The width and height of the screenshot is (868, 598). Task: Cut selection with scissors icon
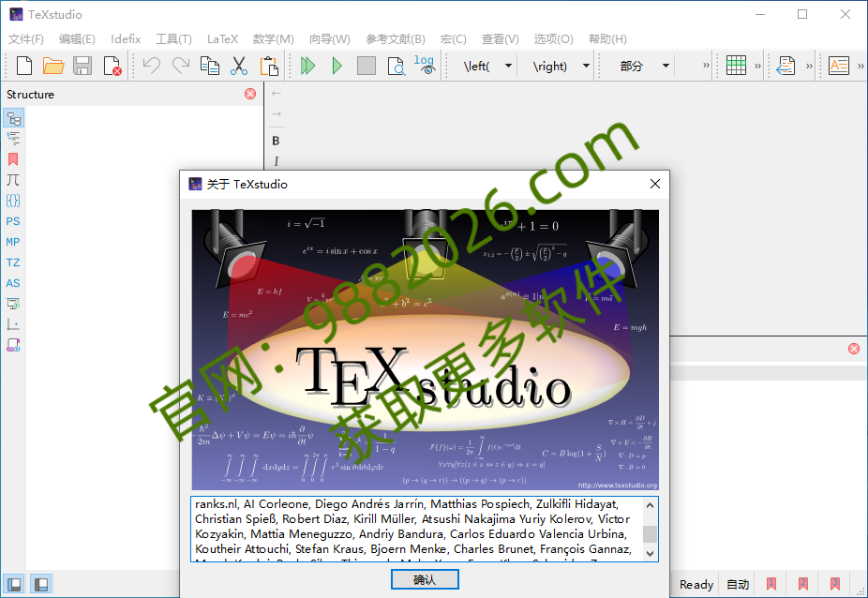(x=239, y=66)
